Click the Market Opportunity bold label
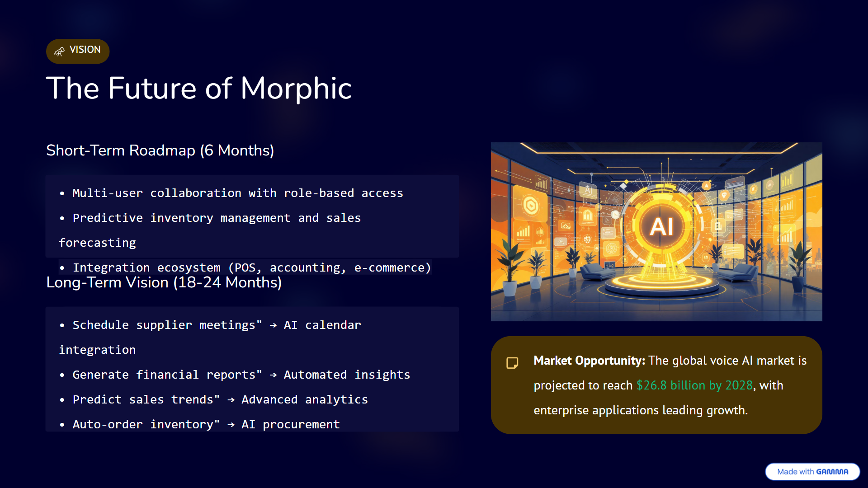The image size is (868, 488). click(x=589, y=361)
